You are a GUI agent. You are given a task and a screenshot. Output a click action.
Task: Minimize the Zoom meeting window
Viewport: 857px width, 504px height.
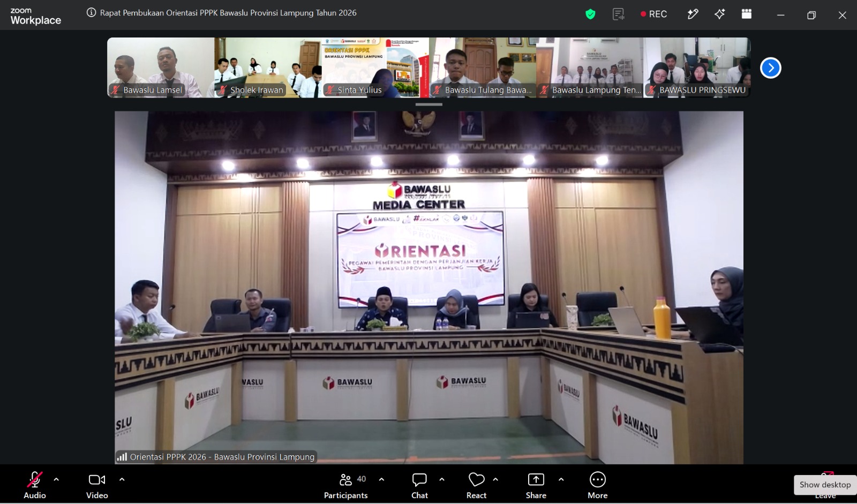tap(781, 15)
